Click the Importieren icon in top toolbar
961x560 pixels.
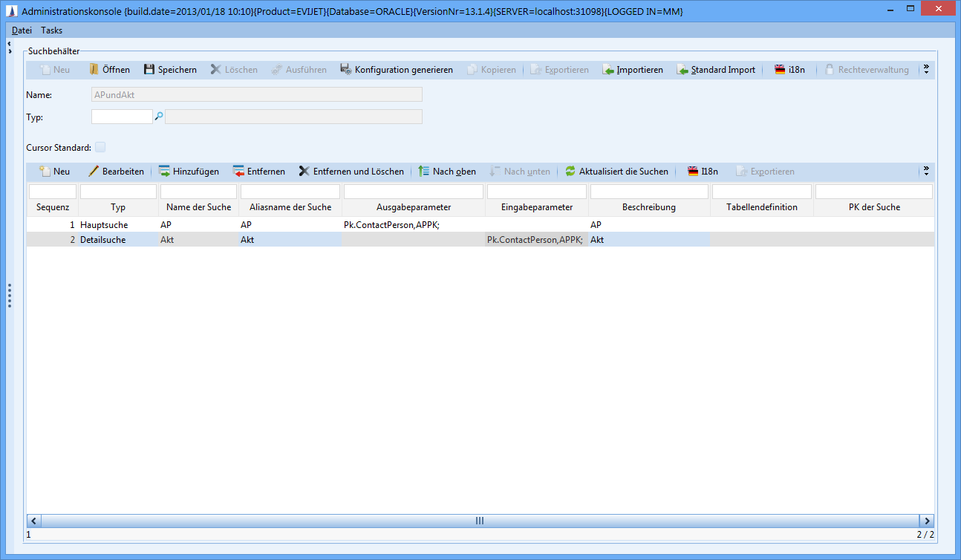click(x=608, y=70)
